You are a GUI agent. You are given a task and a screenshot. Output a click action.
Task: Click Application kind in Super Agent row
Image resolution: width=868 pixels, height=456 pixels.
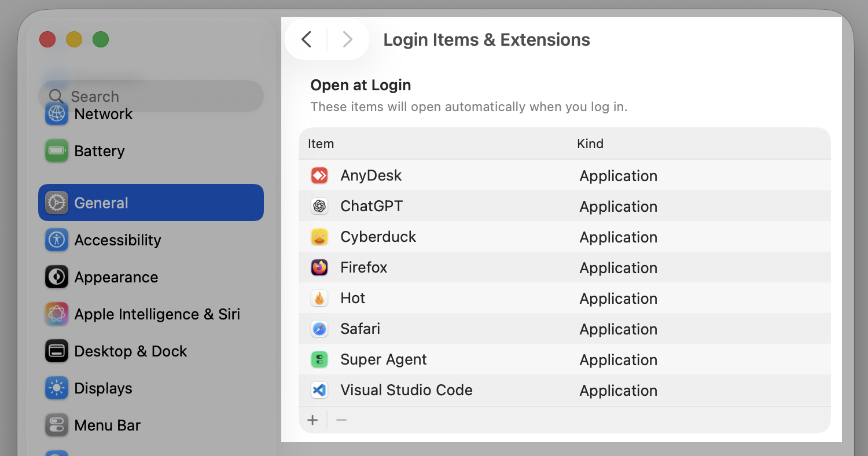point(619,361)
